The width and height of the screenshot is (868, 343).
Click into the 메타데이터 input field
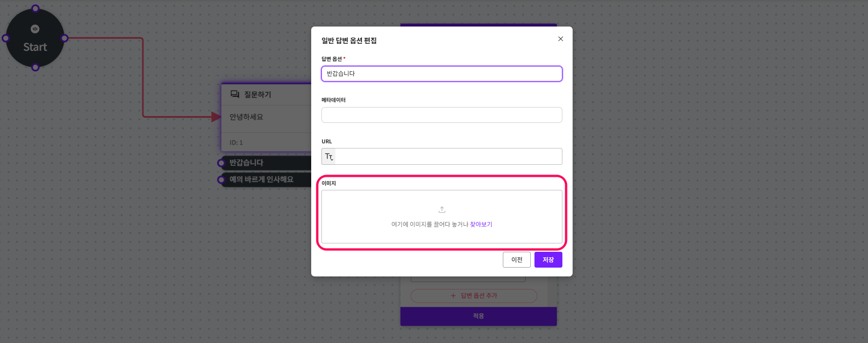pos(441,115)
